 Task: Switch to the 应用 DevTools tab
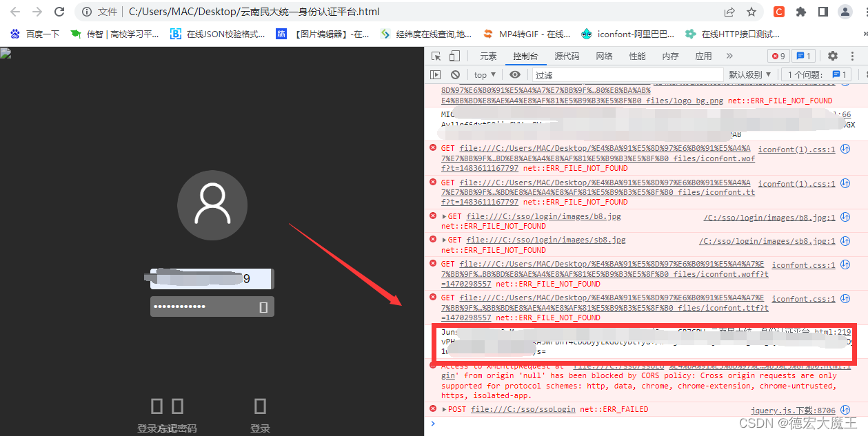click(x=703, y=56)
